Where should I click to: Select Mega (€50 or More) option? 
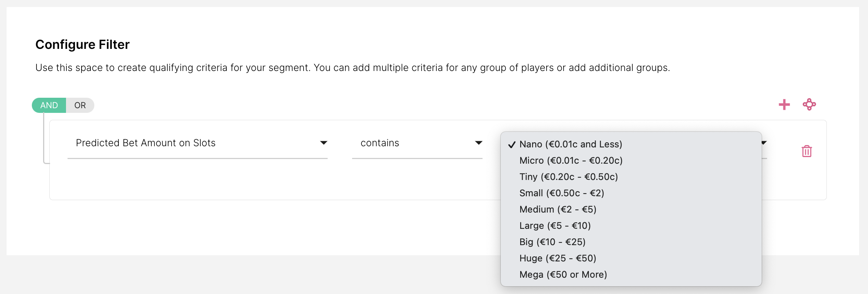coord(563,275)
